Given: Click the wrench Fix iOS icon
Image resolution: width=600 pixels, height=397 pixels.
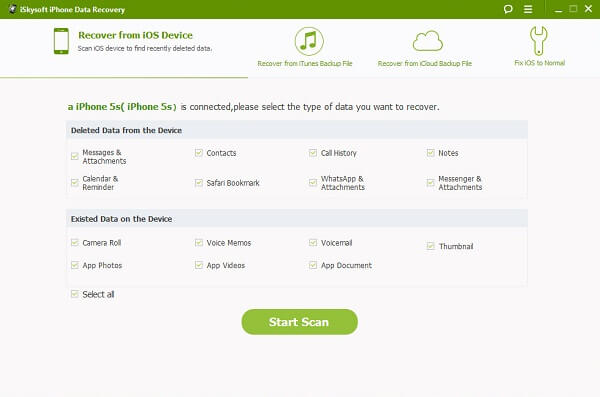Looking at the screenshot, I should [538, 41].
